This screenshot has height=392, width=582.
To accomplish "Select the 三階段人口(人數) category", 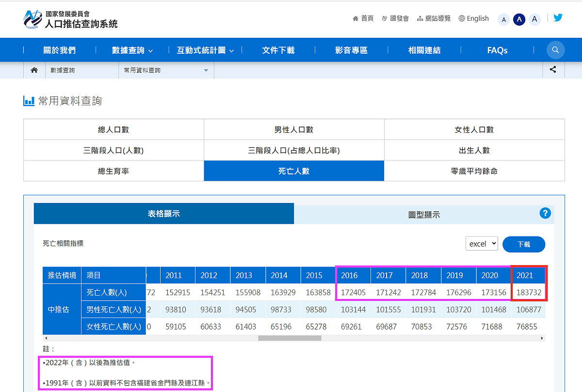I will (113, 150).
